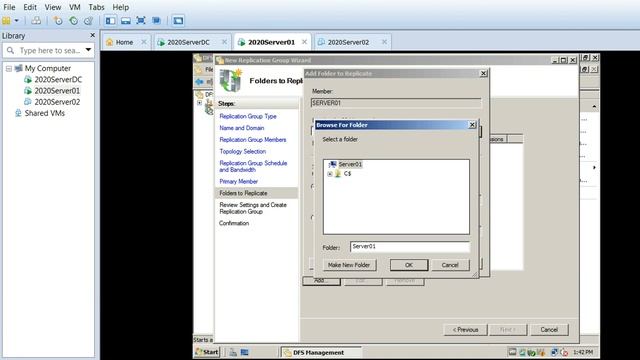Close the 2020Server02 tab

click(x=384, y=42)
